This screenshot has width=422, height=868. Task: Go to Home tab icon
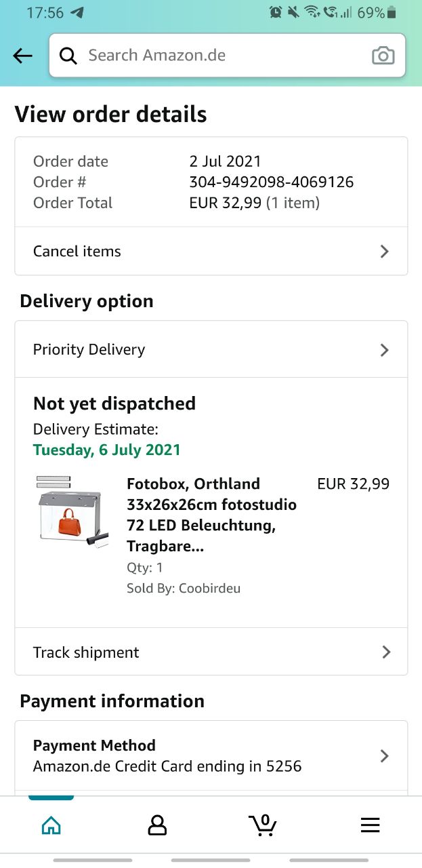point(51,825)
